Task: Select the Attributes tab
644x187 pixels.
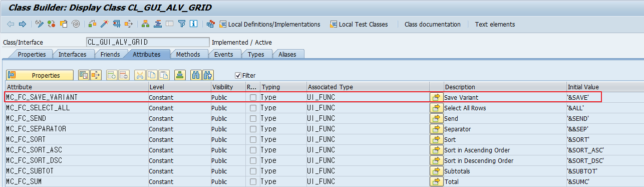Action: click(x=146, y=54)
